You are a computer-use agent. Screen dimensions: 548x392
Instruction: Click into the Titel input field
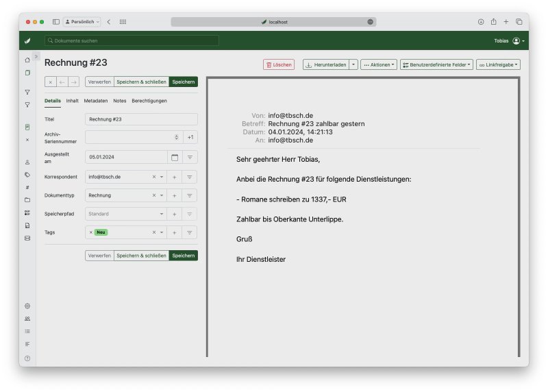point(141,119)
